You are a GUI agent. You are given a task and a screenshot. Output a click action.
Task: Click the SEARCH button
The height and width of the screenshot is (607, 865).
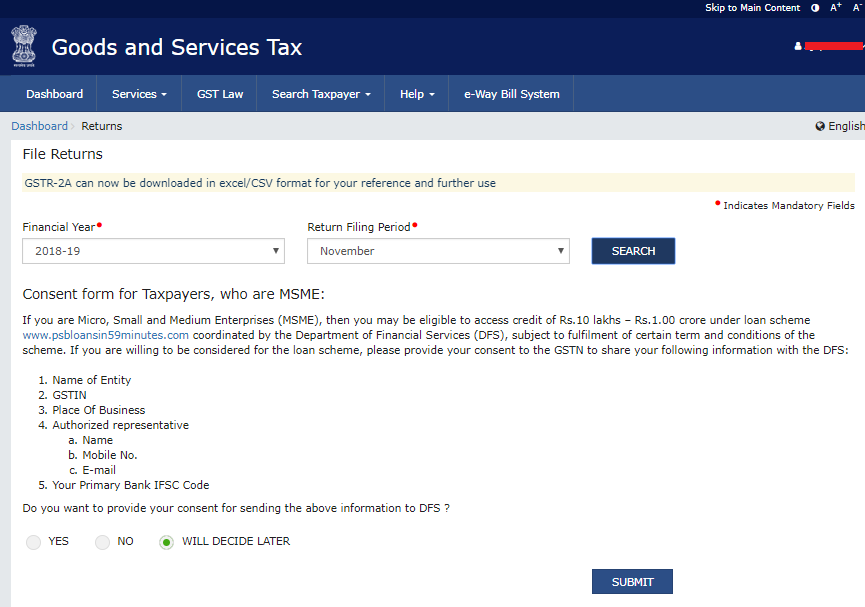click(633, 251)
